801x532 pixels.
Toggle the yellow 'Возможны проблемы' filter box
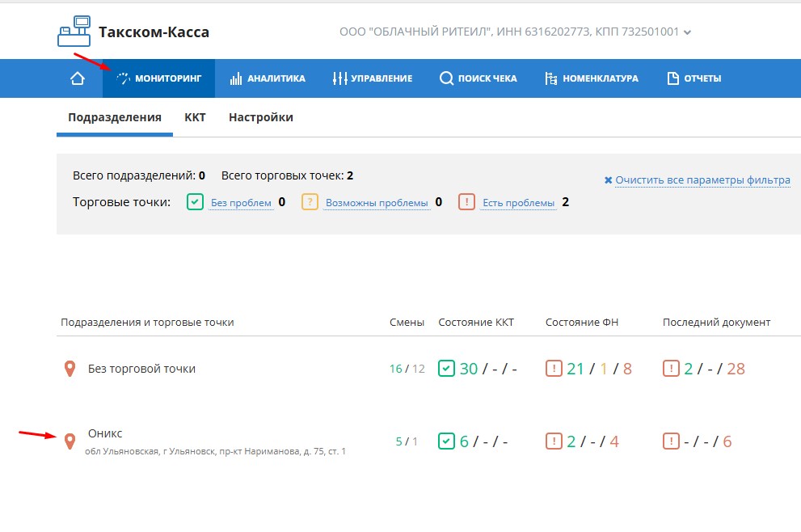[310, 202]
